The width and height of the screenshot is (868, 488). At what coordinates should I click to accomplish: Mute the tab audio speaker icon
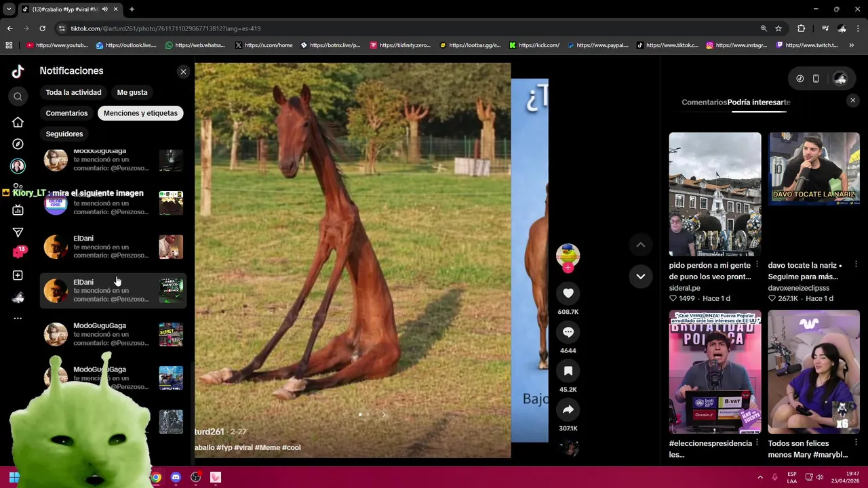pyautogui.click(x=104, y=9)
